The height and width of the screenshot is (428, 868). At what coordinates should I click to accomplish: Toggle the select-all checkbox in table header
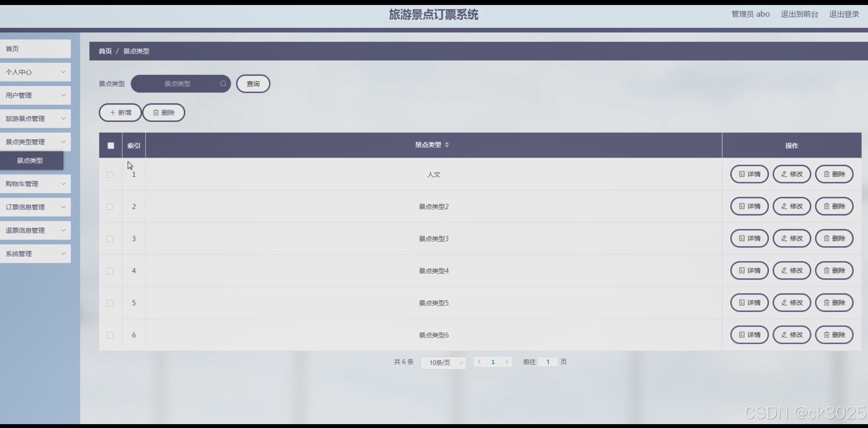click(x=111, y=146)
